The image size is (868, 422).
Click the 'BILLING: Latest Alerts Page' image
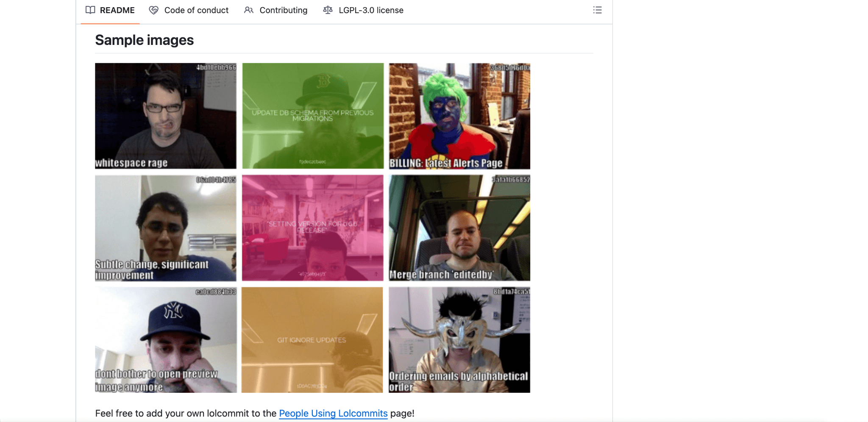click(459, 116)
